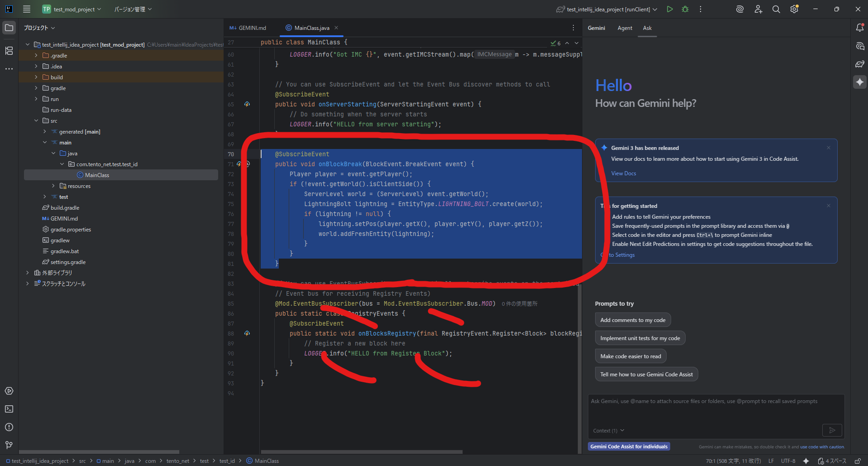Expand the .gradle folder in project tree
The height and width of the screenshot is (466, 868).
[36, 55]
